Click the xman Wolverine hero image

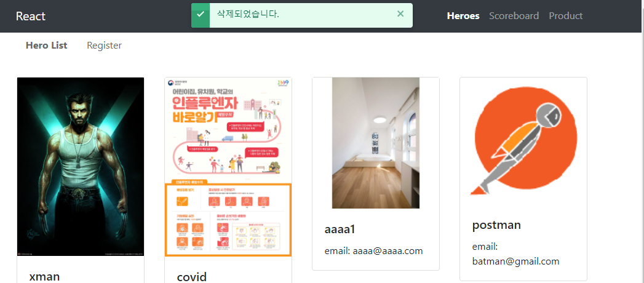click(81, 166)
